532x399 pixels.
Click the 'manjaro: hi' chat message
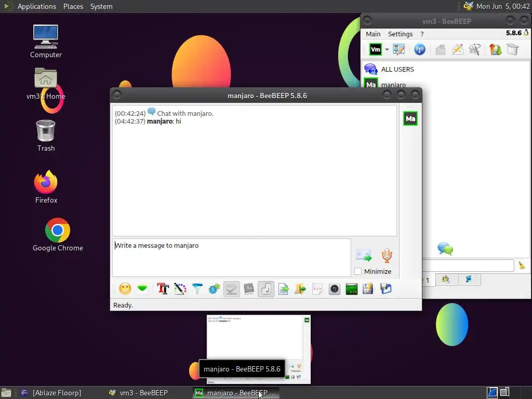(164, 122)
